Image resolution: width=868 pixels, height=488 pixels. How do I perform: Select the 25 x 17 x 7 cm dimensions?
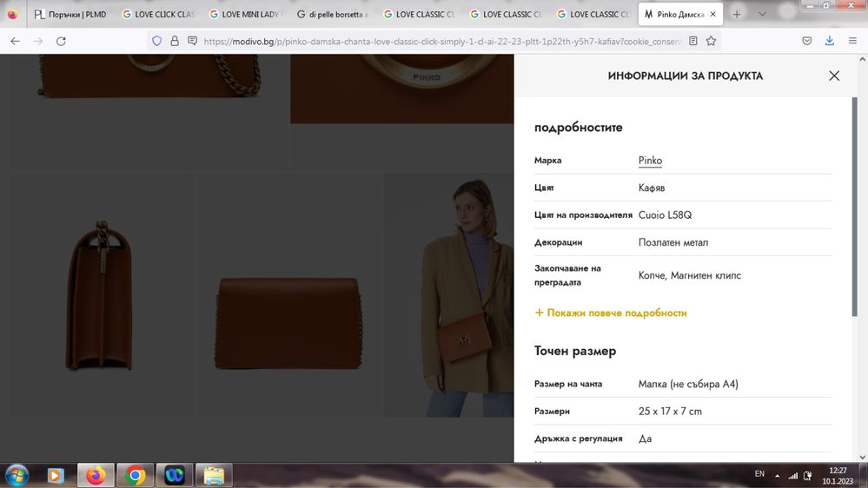(670, 411)
